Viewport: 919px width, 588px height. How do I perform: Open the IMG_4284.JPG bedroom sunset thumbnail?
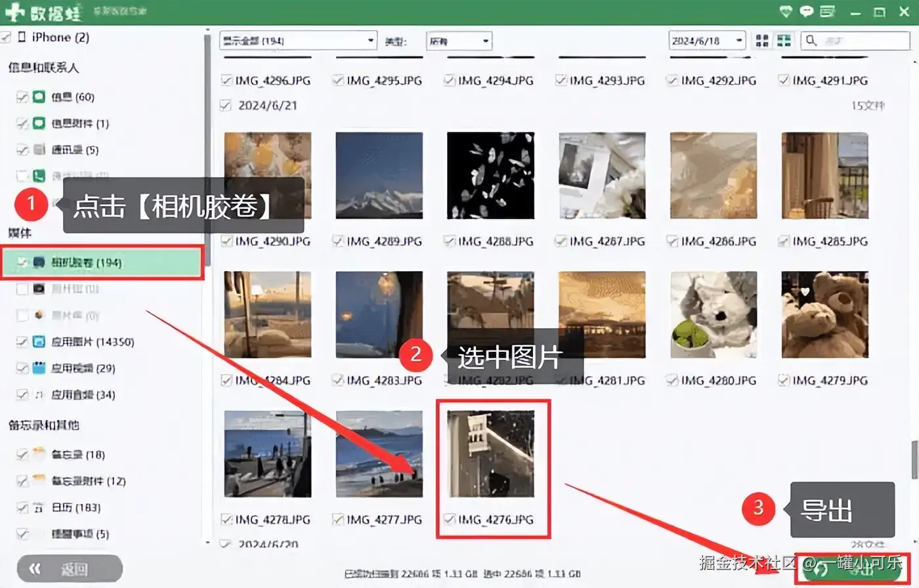pyautogui.click(x=268, y=314)
